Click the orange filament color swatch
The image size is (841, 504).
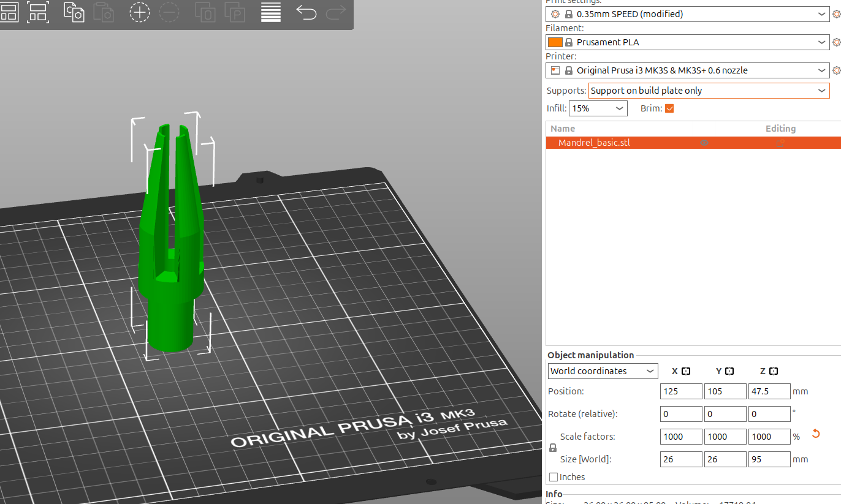555,42
